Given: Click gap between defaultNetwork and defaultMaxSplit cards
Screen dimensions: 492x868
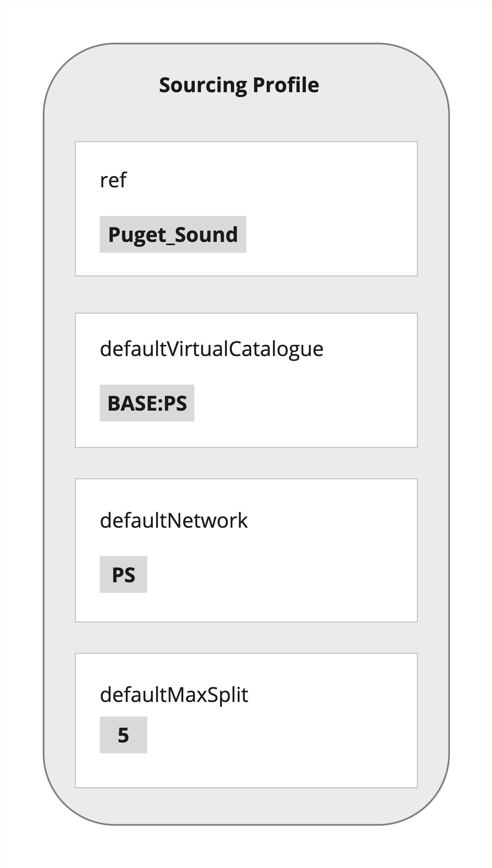Looking at the screenshot, I should (246, 638).
